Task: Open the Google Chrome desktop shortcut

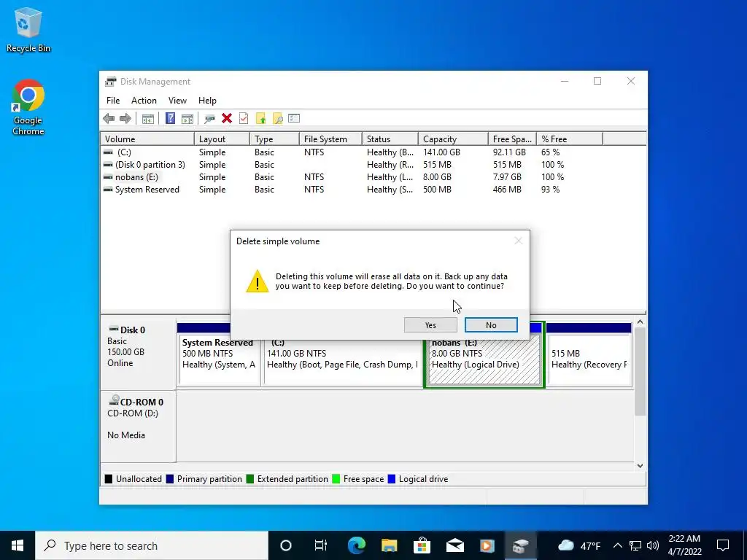Action: [28, 108]
